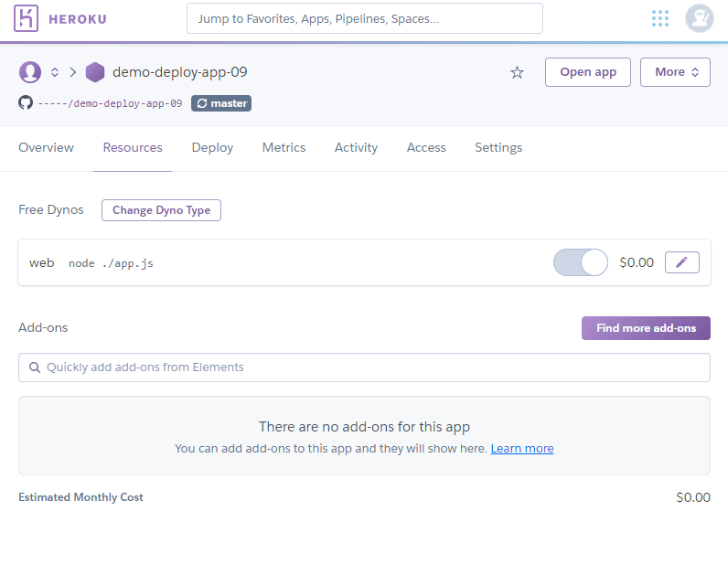Go to the Deploy tab

212,147
